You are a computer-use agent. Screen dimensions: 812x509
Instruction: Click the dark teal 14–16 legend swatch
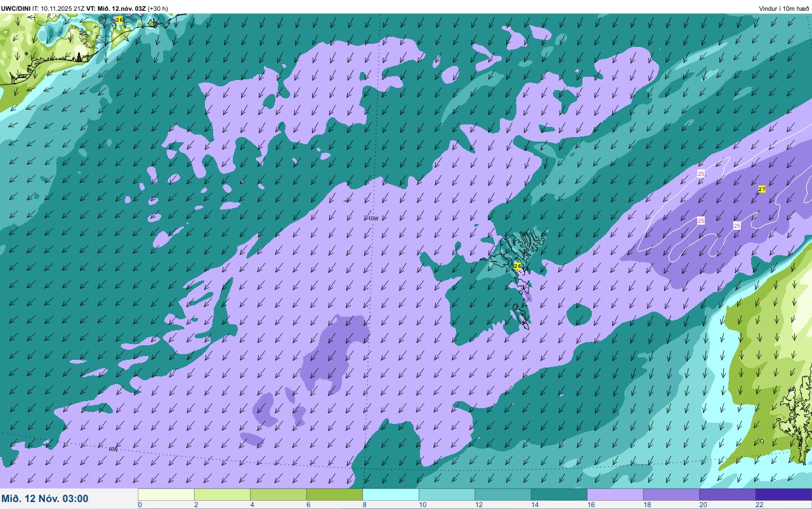559,494
